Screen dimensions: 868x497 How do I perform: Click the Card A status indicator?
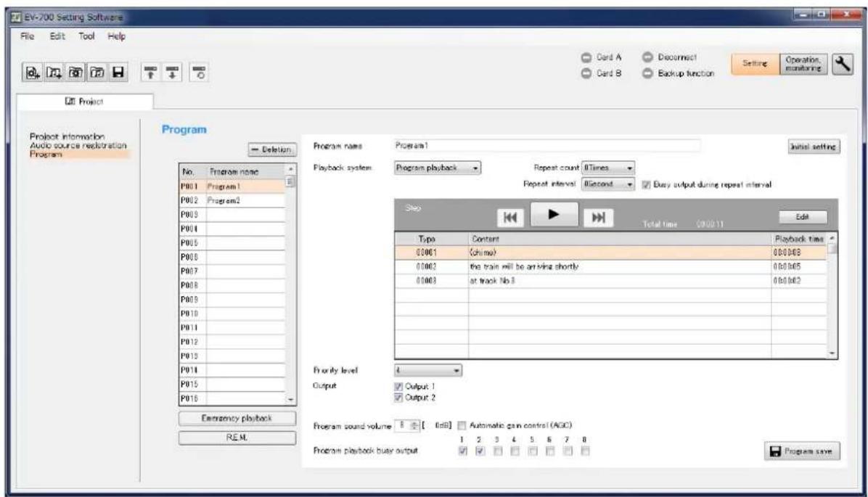tap(601, 57)
